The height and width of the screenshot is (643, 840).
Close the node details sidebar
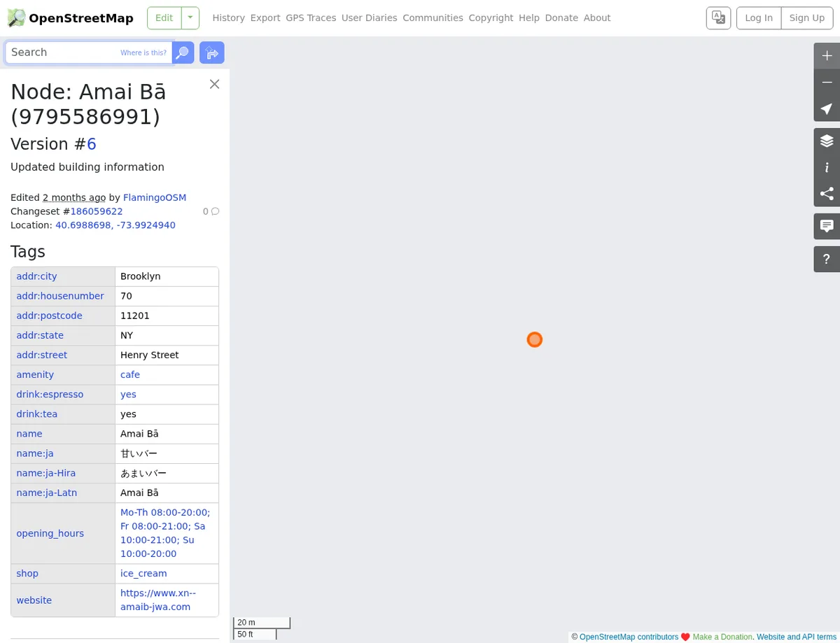[x=214, y=84]
